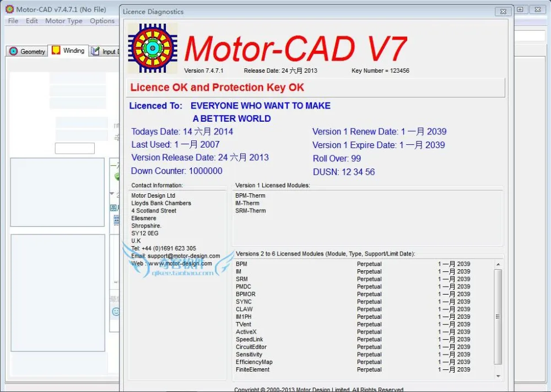This screenshot has height=392, width=551.
Task: Click the 'DUSN: 12 34 56' value
Action: pos(344,172)
